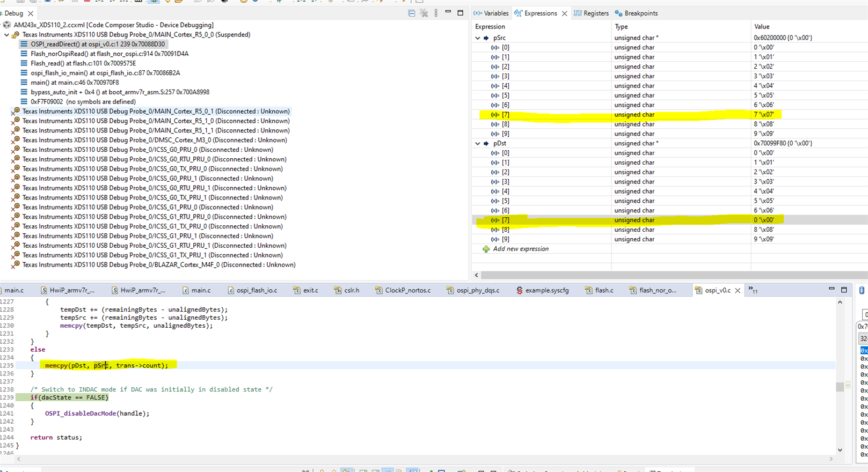Switch to the Registers tab
The height and width of the screenshot is (472, 868).
tap(591, 13)
